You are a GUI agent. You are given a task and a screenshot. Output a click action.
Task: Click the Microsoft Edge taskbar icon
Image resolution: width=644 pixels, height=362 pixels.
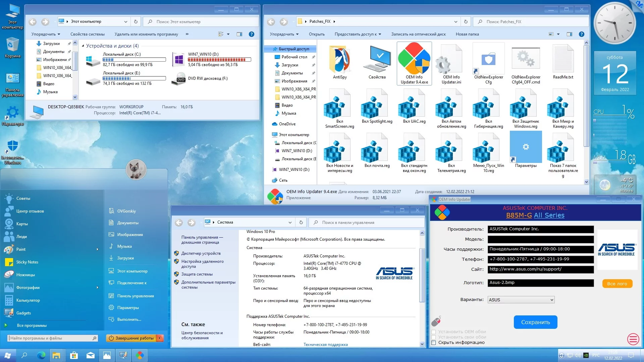click(x=41, y=355)
